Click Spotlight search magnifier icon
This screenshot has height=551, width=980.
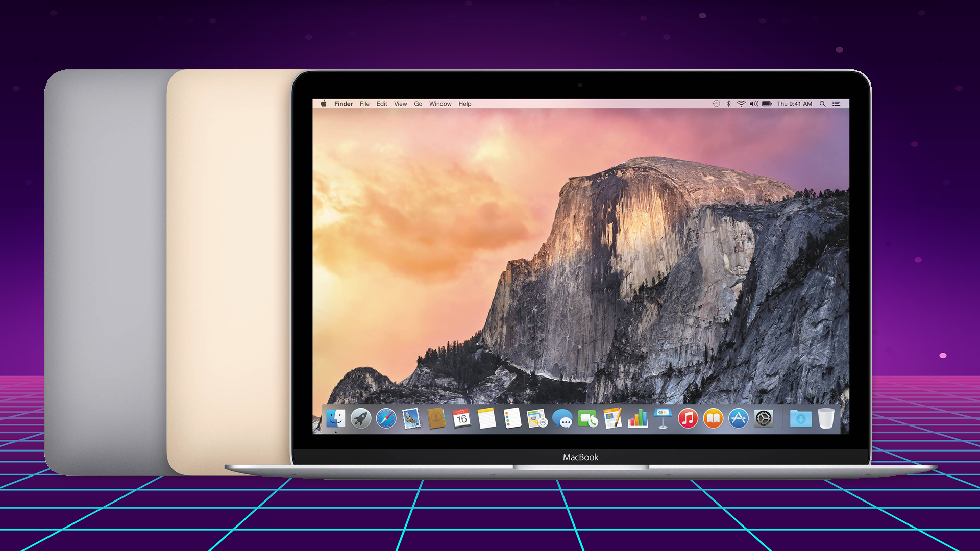pos(822,104)
